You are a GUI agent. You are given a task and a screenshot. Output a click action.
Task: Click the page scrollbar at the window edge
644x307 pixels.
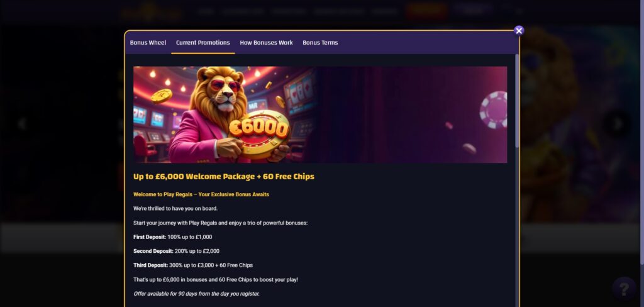[x=642, y=132]
